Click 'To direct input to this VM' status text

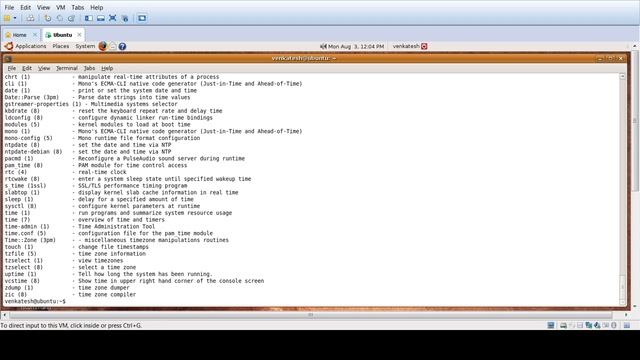pyautogui.click(x=71, y=326)
